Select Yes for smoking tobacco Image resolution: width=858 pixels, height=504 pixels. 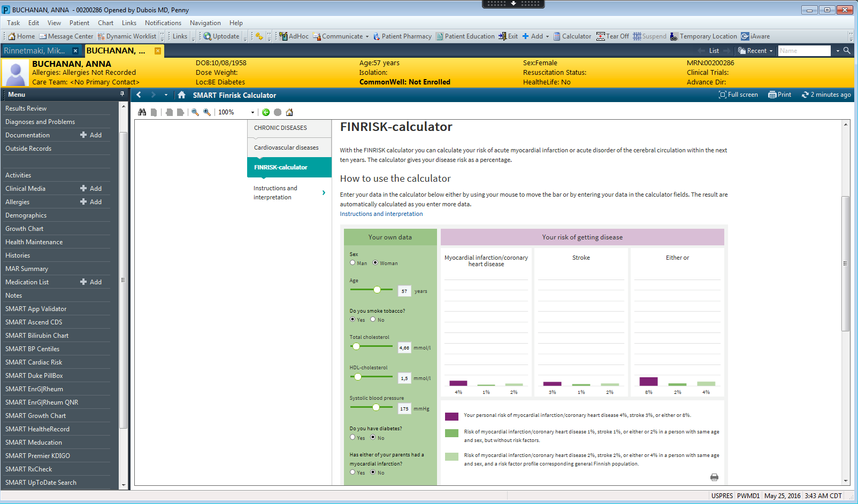(x=353, y=319)
